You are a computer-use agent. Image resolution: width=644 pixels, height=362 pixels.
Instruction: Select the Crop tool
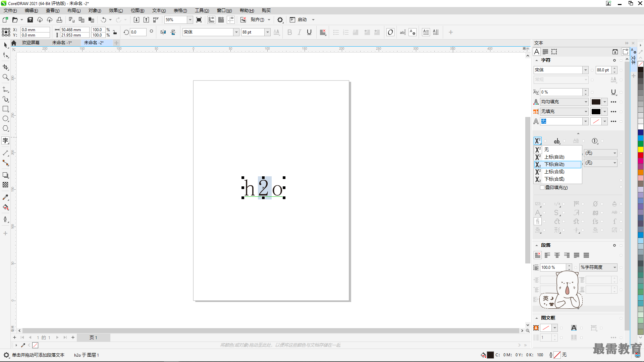(5, 67)
